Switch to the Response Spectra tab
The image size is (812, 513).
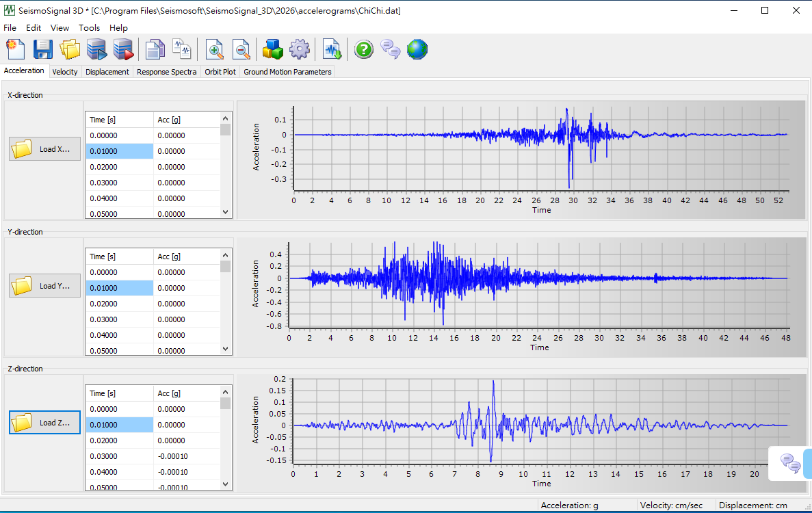[x=166, y=72]
